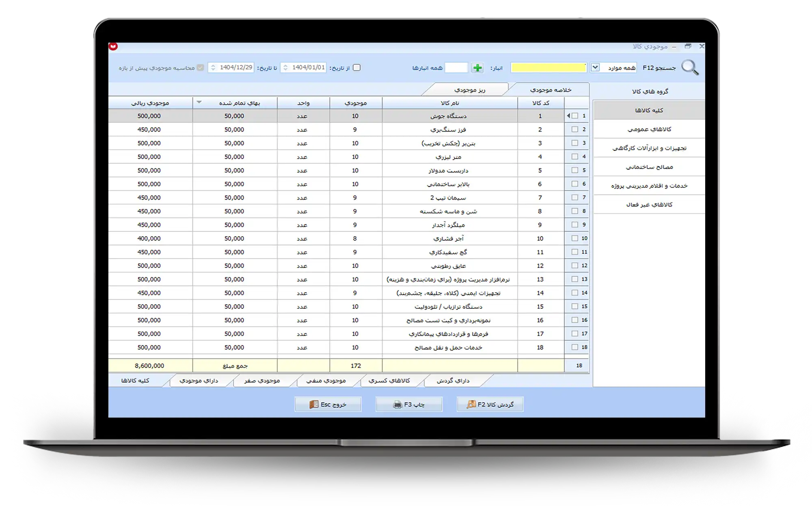Viewport: 812px width, 506px height.
Task: Click the از تاريخ date spinner
Action: (285, 67)
